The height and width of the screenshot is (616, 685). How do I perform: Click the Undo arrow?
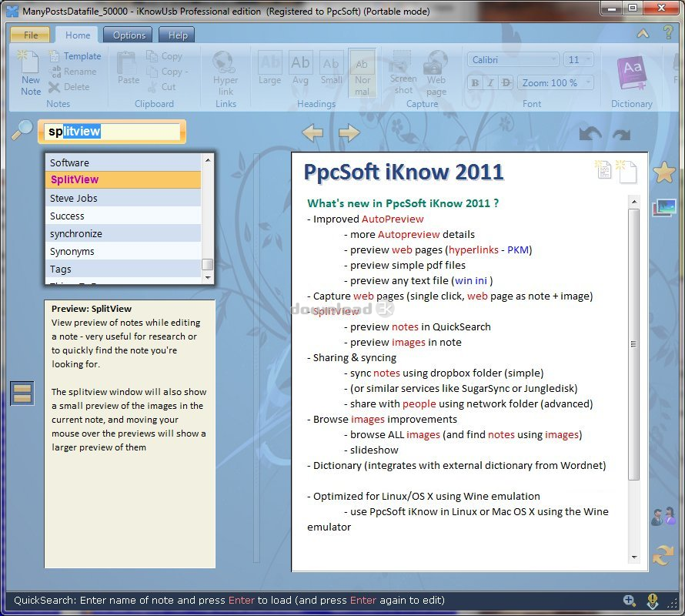tap(590, 133)
